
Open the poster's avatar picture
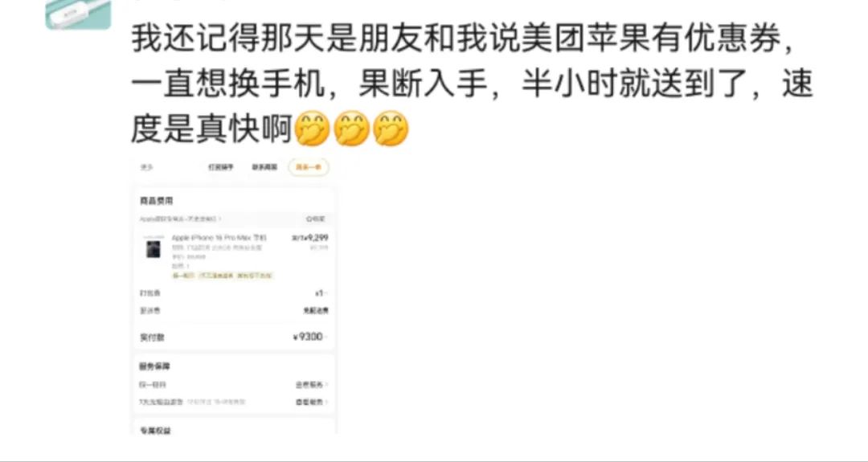(78, 14)
